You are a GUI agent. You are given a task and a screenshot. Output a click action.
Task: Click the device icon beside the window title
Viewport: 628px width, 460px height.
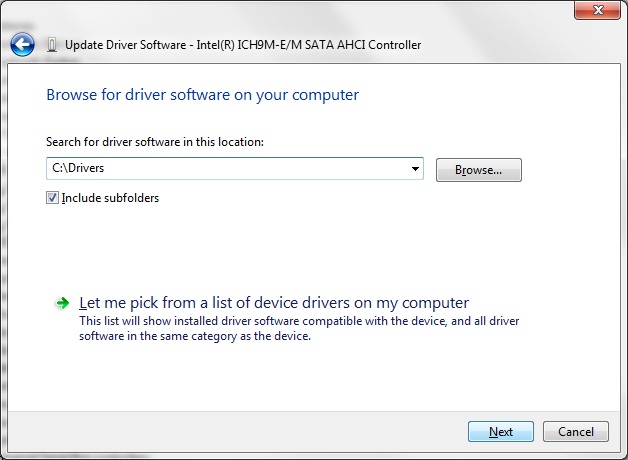point(52,45)
